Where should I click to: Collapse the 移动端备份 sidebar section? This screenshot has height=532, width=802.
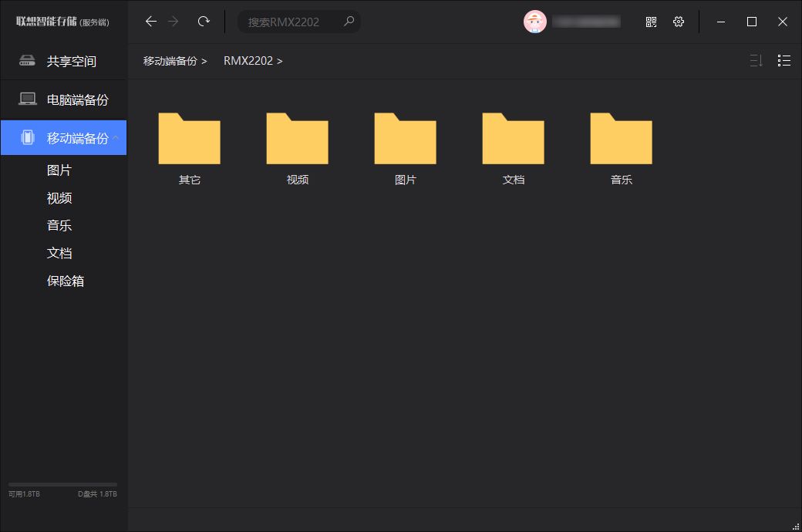116,137
